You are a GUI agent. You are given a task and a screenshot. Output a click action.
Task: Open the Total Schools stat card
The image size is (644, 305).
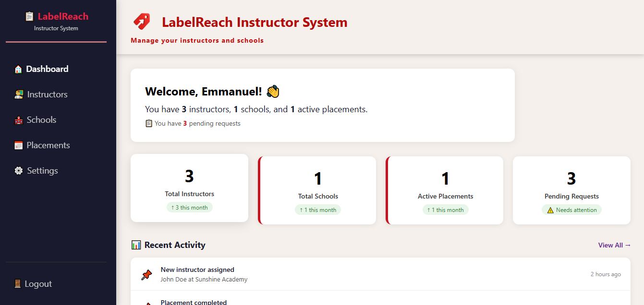click(x=317, y=190)
